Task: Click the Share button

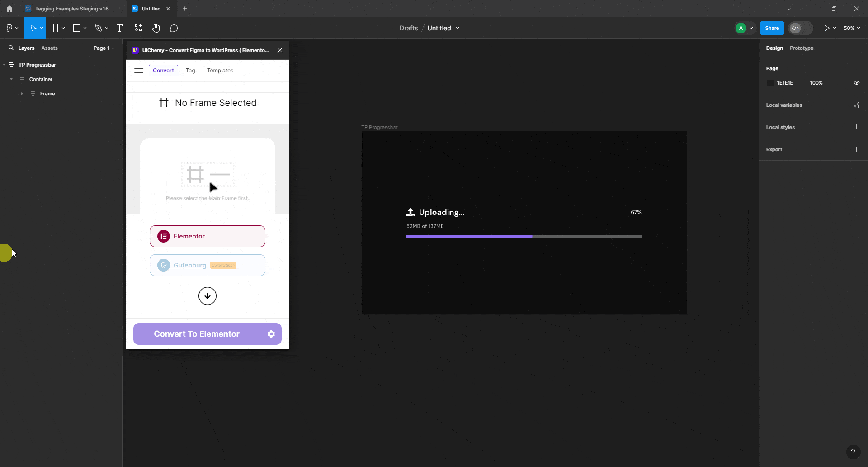Action: pyautogui.click(x=772, y=28)
